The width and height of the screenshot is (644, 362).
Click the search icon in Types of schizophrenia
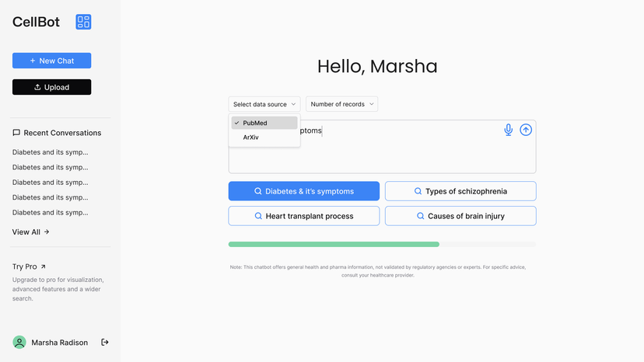pyautogui.click(x=418, y=191)
